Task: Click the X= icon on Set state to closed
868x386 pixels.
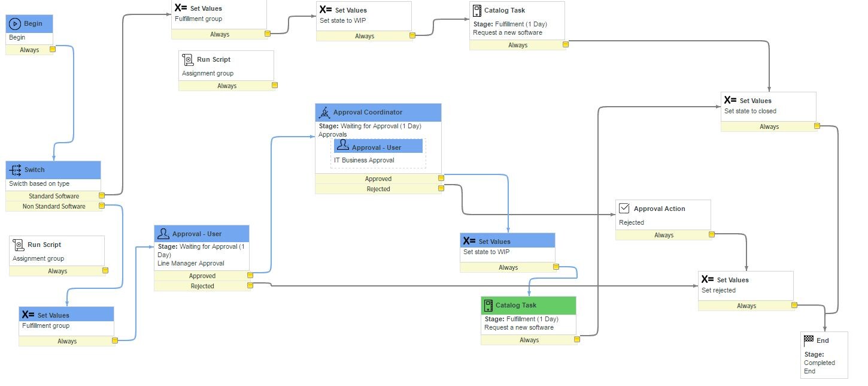Action: 730,101
